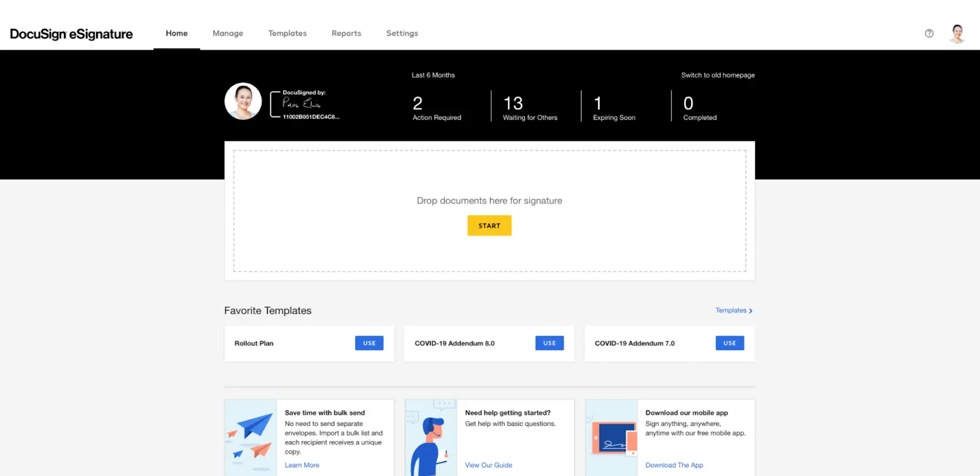980x476 pixels.
Task: Click the DocuSign eSignature logo
Action: click(x=71, y=34)
